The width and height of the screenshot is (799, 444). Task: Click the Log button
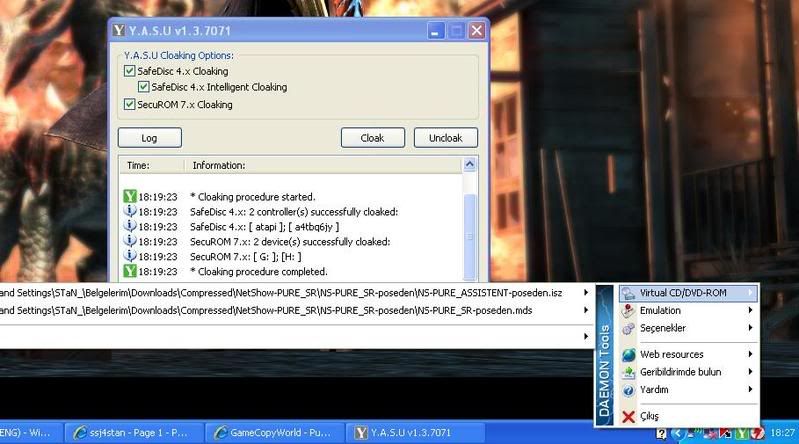(149, 138)
